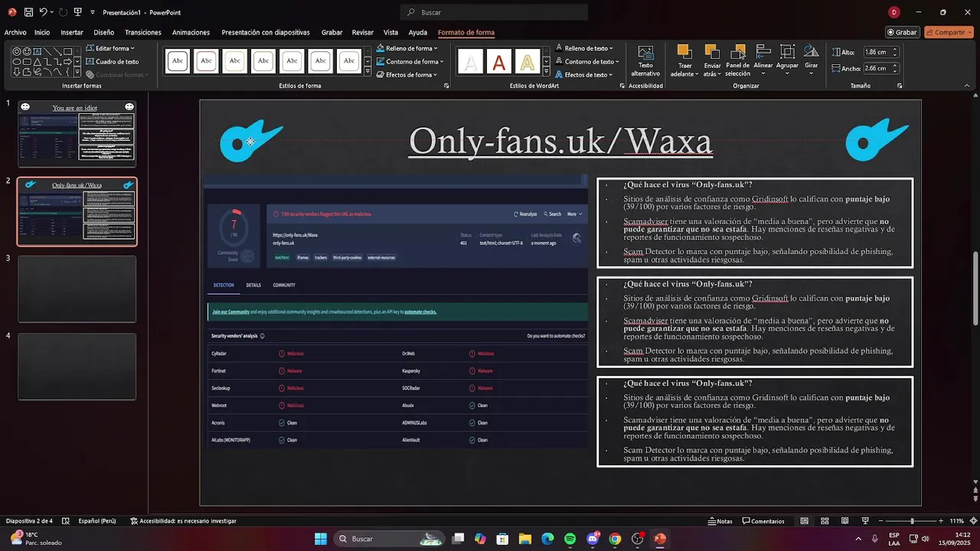Click the Buscar search box in title bar
Image resolution: width=980 pixels, height=551 pixels.
494,12
